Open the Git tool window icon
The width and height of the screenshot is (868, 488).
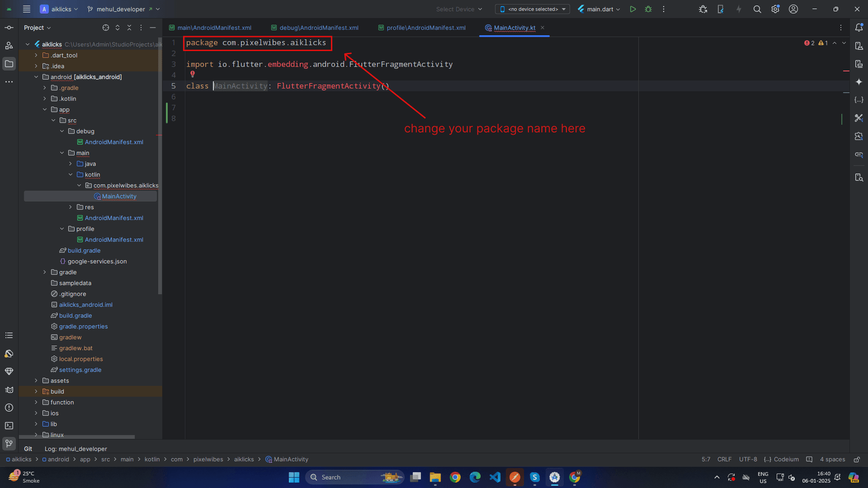(x=9, y=444)
